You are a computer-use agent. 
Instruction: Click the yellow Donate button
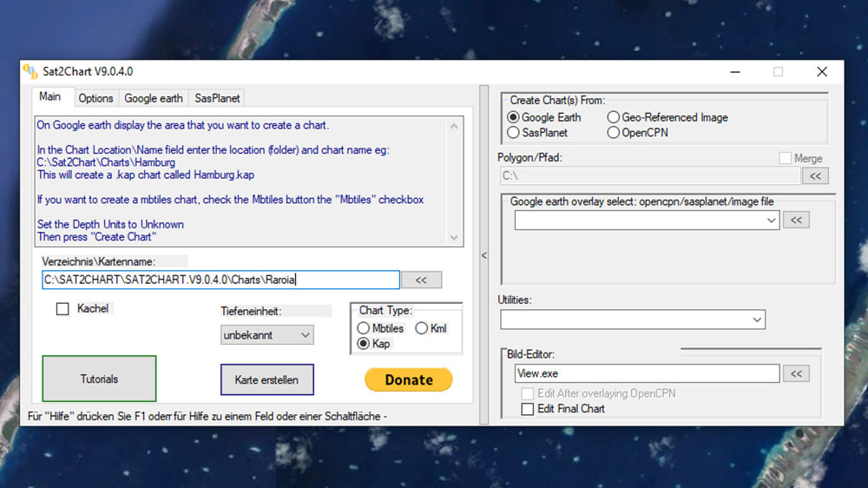(409, 379)
